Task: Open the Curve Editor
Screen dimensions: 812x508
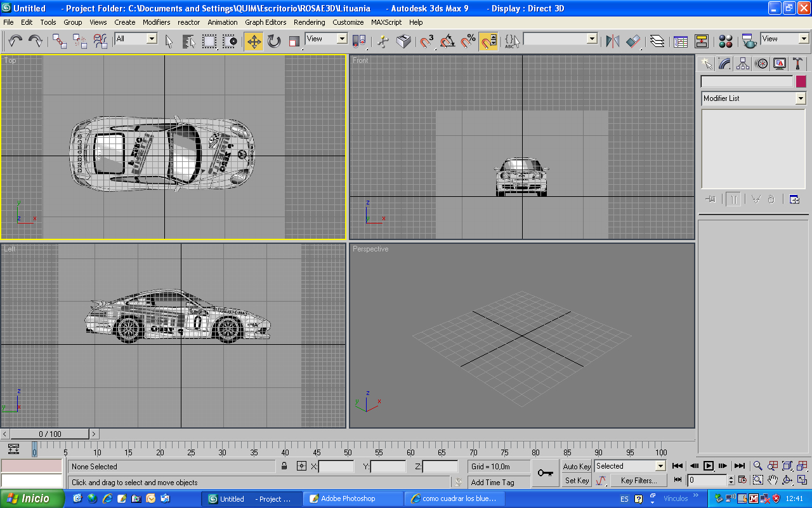Action: point(681,41)
